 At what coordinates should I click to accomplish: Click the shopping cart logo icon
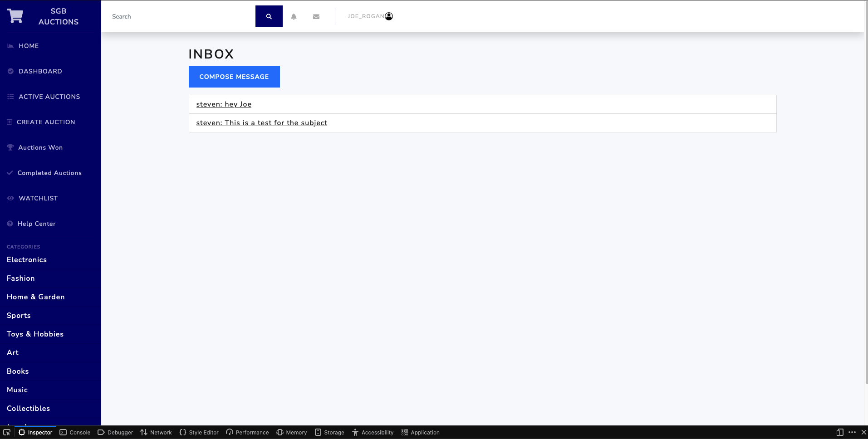[15, 16]
